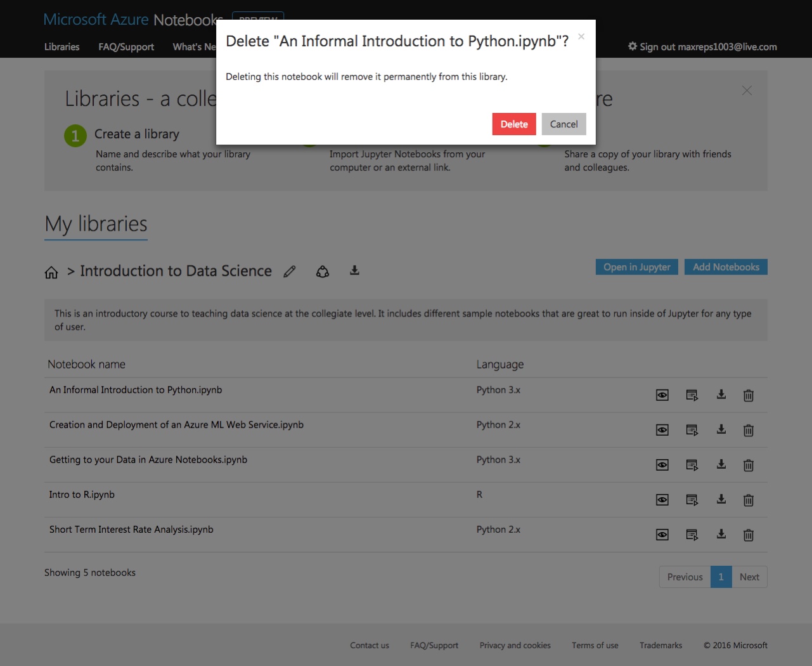The image size is (812, 666).
Task: Download Getting to your Data notebook
Action: coord(721,464)
